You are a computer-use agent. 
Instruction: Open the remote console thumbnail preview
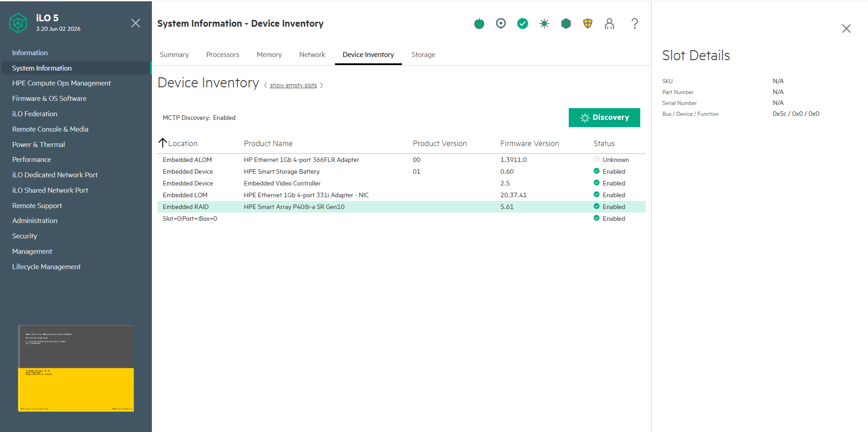pyautogui.click(x=76, y=368)
